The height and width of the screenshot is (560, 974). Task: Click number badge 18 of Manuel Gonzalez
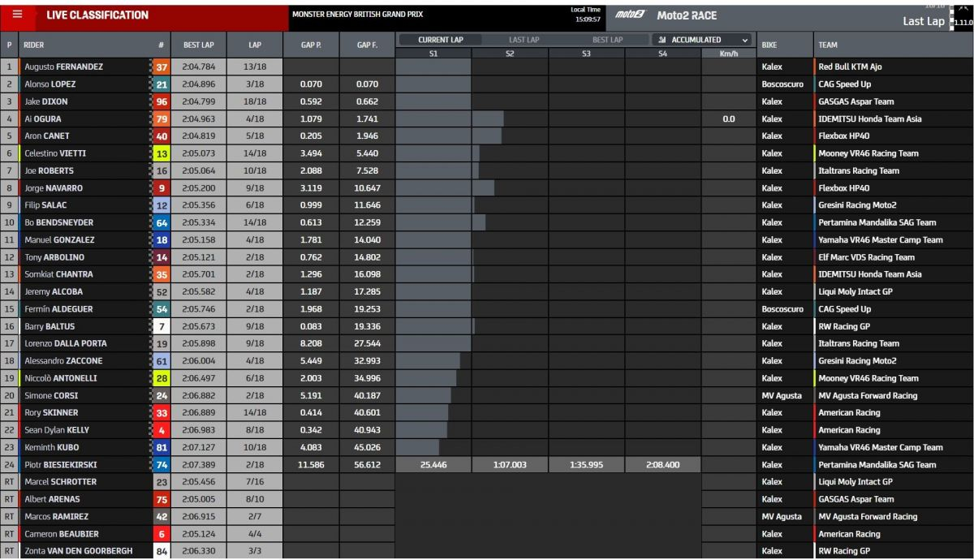(x=162, y=240)
